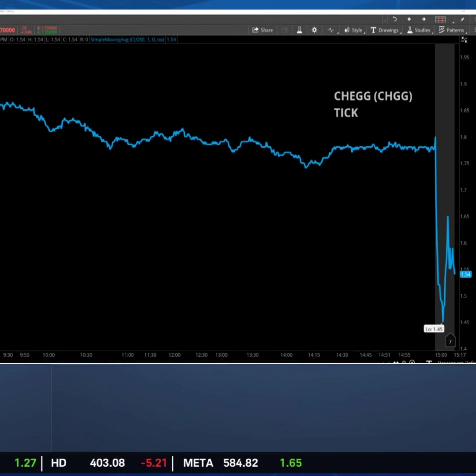The height and width of the screenshot is (476, 476).
Task: Click the left arrow navigation icon
Action: click(409, 19)
